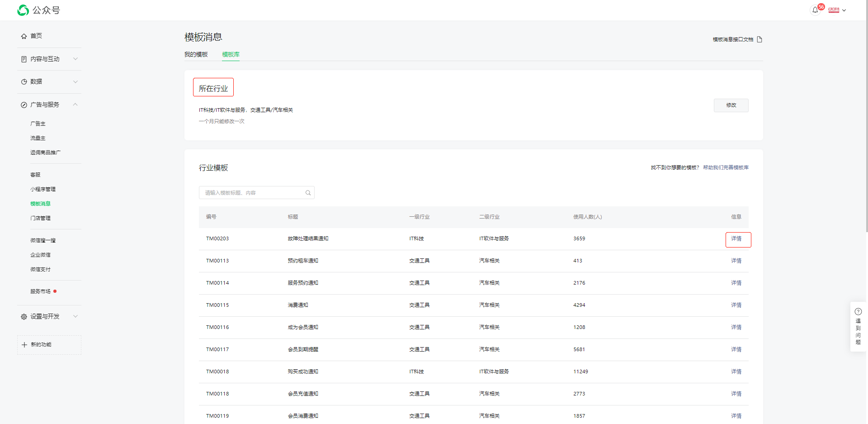Screen dimensions: 868x424
Task: Click the 预约租车通知 title
Action: pyautogui.click(x=303, y=261)
